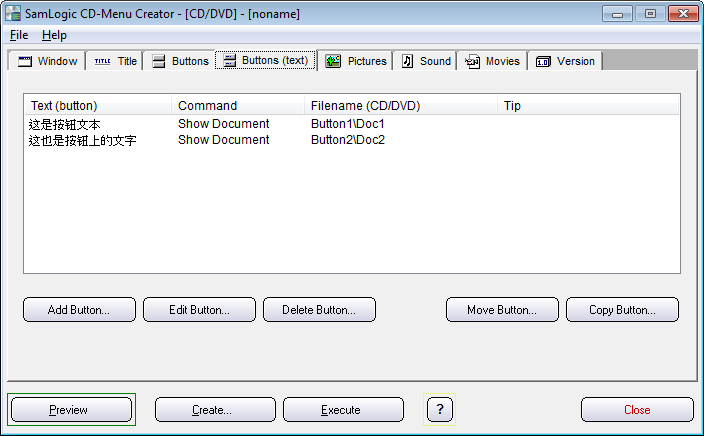Viewport: 704px width, 436px height.
Task: Click the Window tab icon
Action: (x=25, y=61)
